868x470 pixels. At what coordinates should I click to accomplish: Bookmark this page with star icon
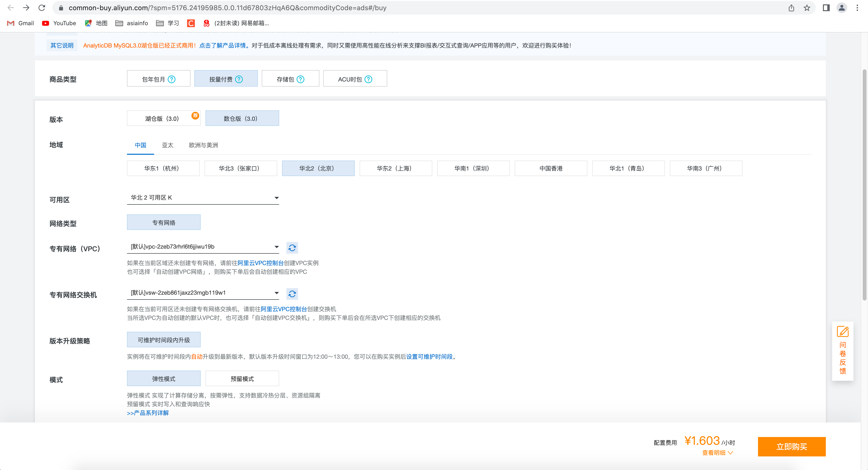pos(807,8)
